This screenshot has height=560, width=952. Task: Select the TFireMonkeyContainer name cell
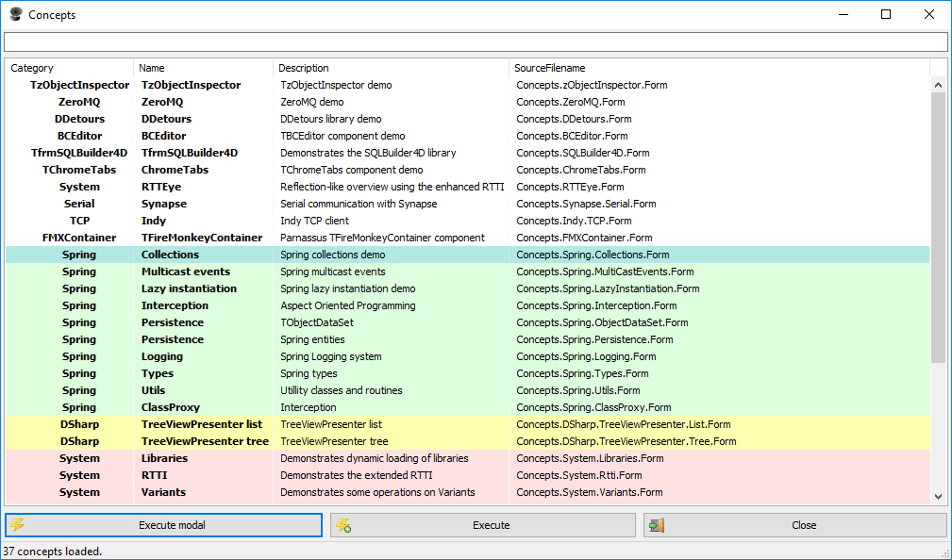[x=202, y=238]
